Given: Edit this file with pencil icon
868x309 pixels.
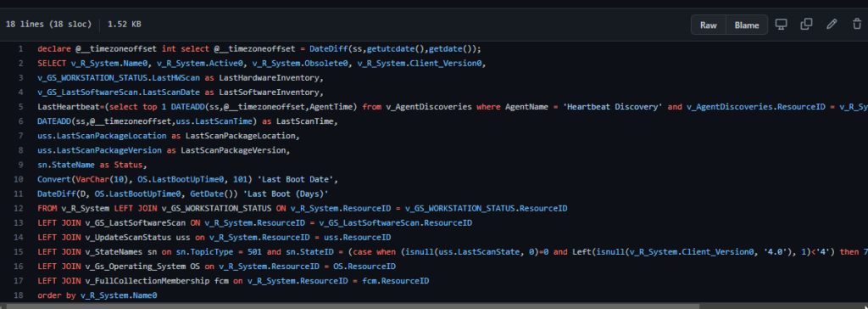Looking at the screenshot, I should coord(832,25).
